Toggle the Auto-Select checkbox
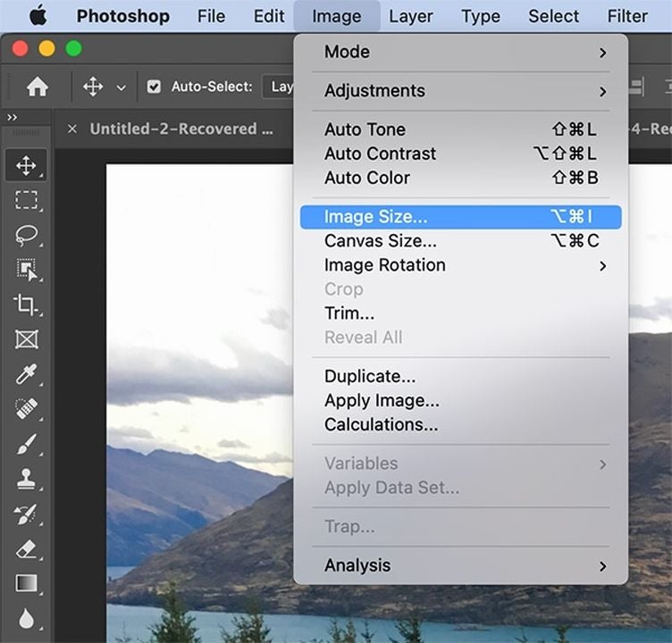The height and width of the screenshot is (643, 672). pos(154,87)
